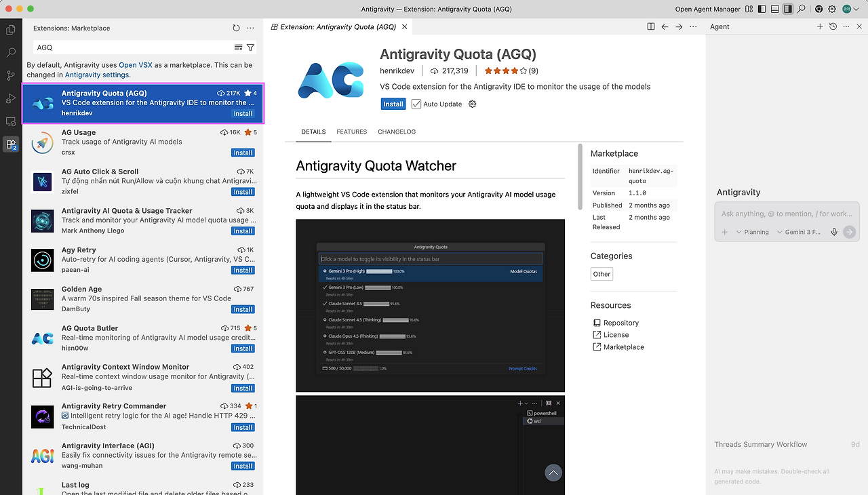868x495 pixels.
Task: Select the Extensions view icon
Action: (11, 144)
